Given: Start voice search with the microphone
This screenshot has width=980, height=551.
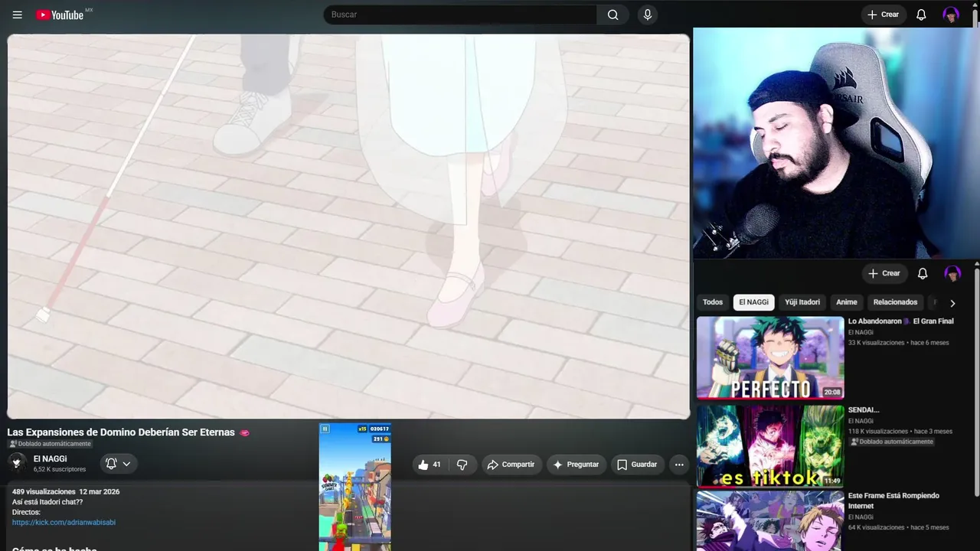Looking at the screenshot, I should pos(648,15).
